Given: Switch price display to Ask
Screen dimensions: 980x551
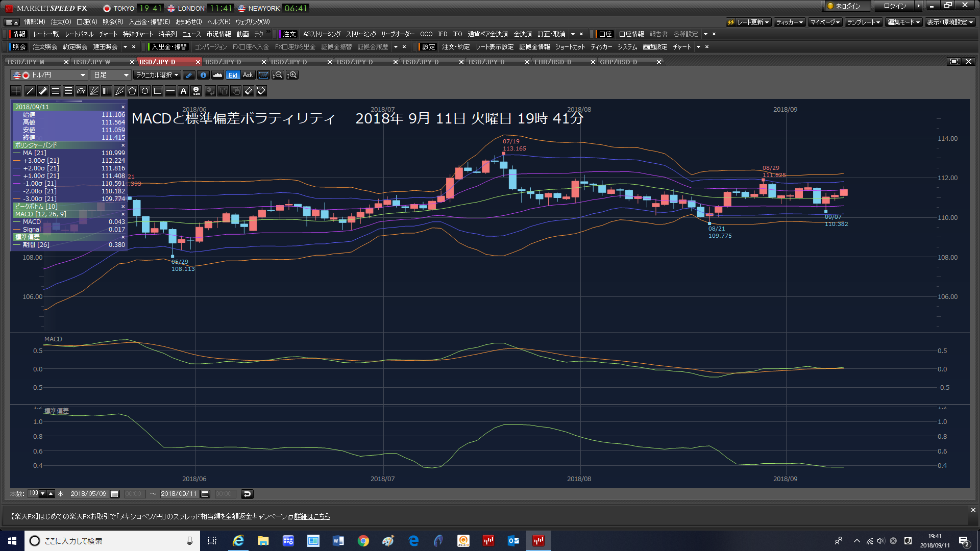Looking at the screenshot, I should click(x=248, y=75).
